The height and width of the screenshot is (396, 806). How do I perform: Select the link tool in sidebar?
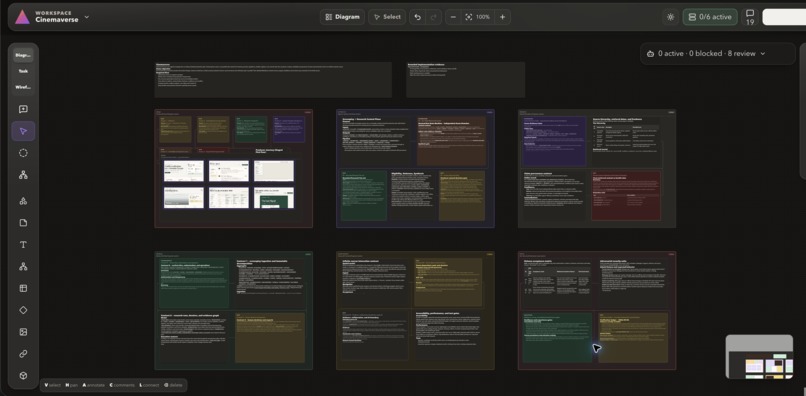coord(23,354)
